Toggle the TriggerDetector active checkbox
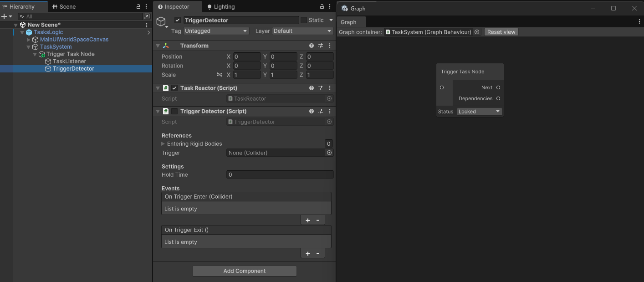 click(178, 20)
